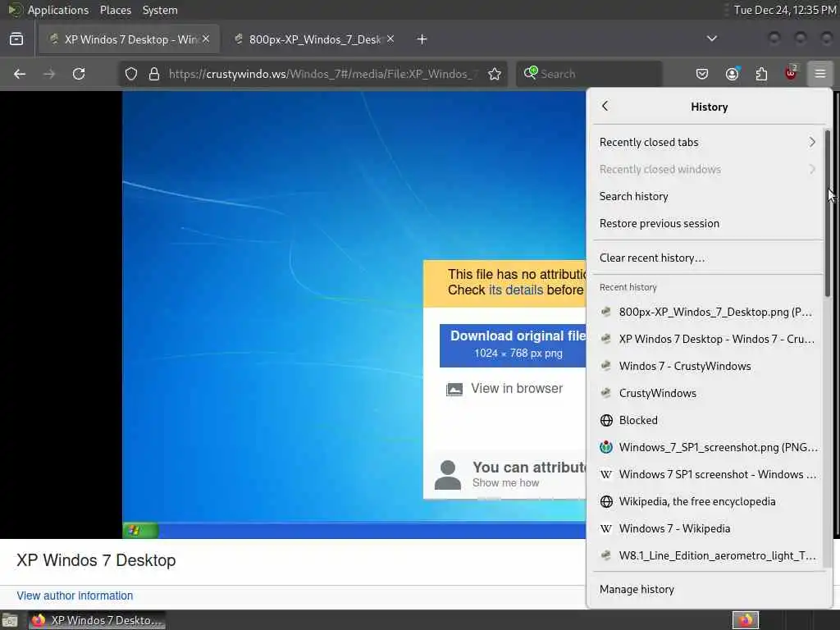Image resolution: width=840 pixels, height=630 pixels.
Task: Close the XP Windos 7 Desktop tab
Action: click(206, 39)
